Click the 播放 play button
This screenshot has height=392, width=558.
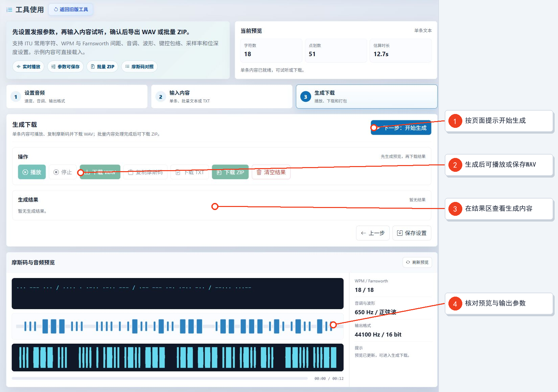[x=32, y=172]
